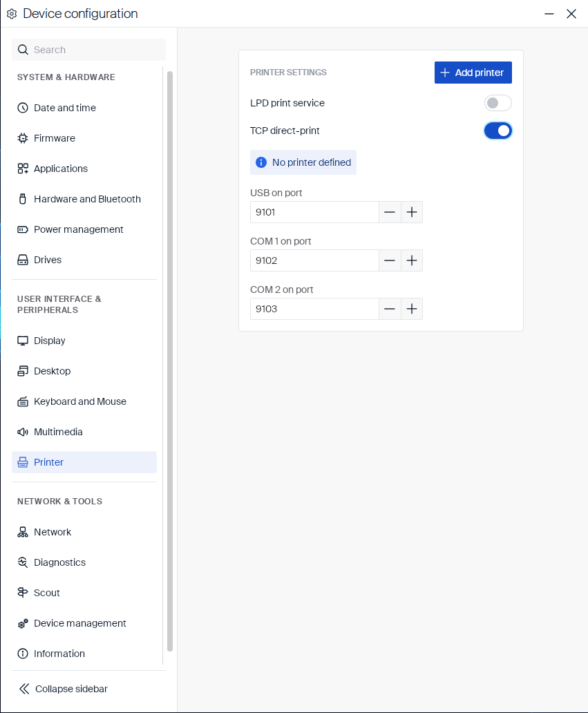Open the Drives section

pos(84,260)
